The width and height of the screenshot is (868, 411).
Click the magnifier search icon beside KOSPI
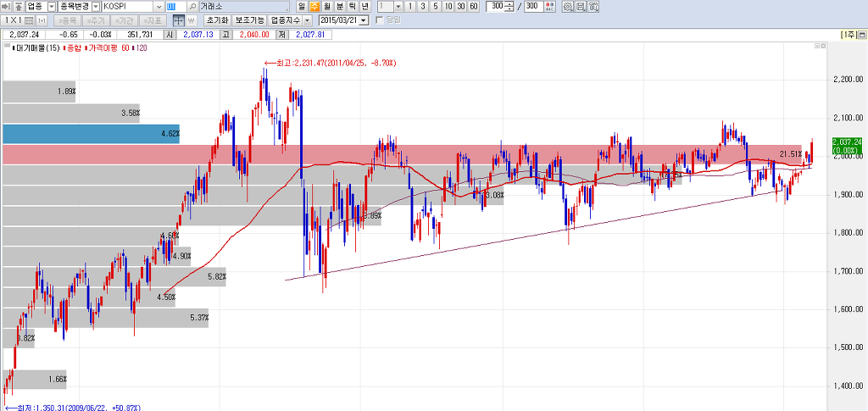pos(192,7)
